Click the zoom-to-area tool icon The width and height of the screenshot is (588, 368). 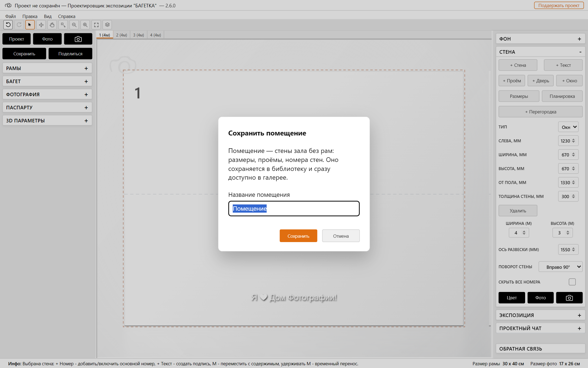(x=63, y=25)
